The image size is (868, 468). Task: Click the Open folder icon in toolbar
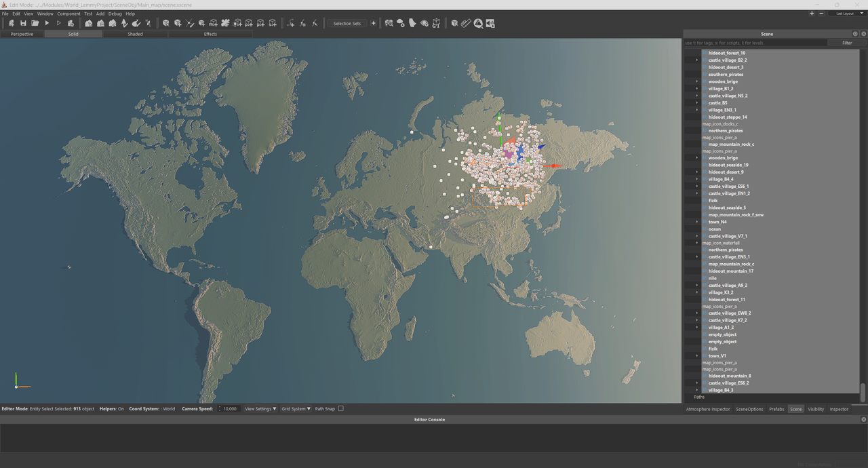35,23
